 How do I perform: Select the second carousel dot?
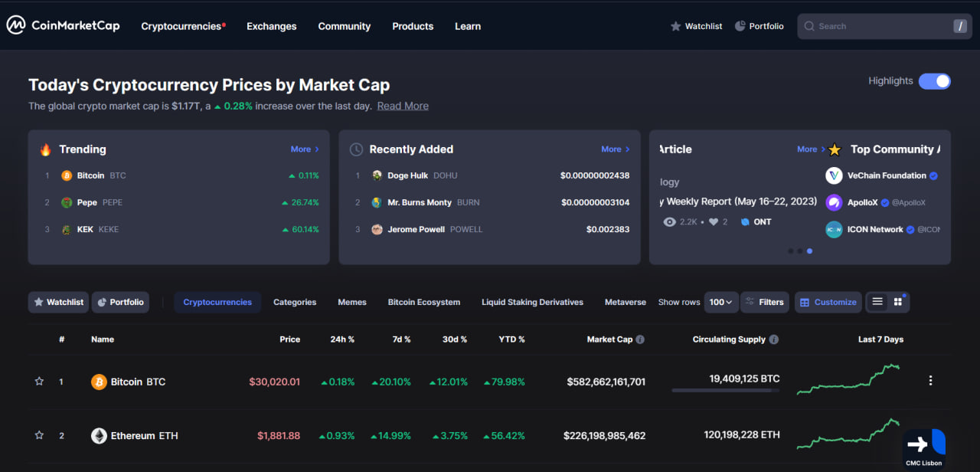[800, 251]
